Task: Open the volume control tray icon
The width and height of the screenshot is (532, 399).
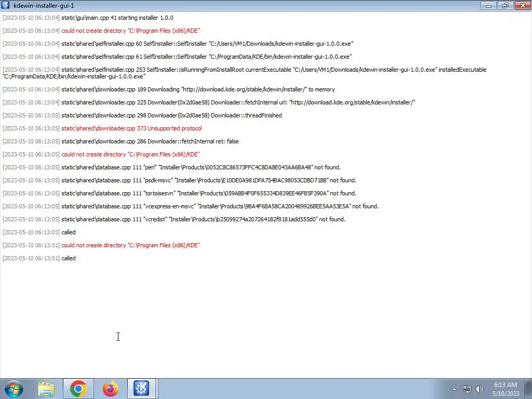Action: (x=480, y=389)
